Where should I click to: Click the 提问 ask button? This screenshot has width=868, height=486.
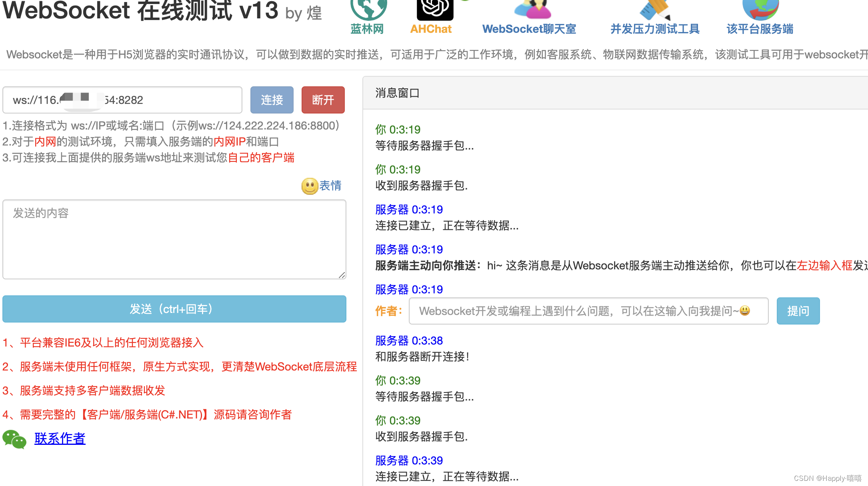coord(798,311)
